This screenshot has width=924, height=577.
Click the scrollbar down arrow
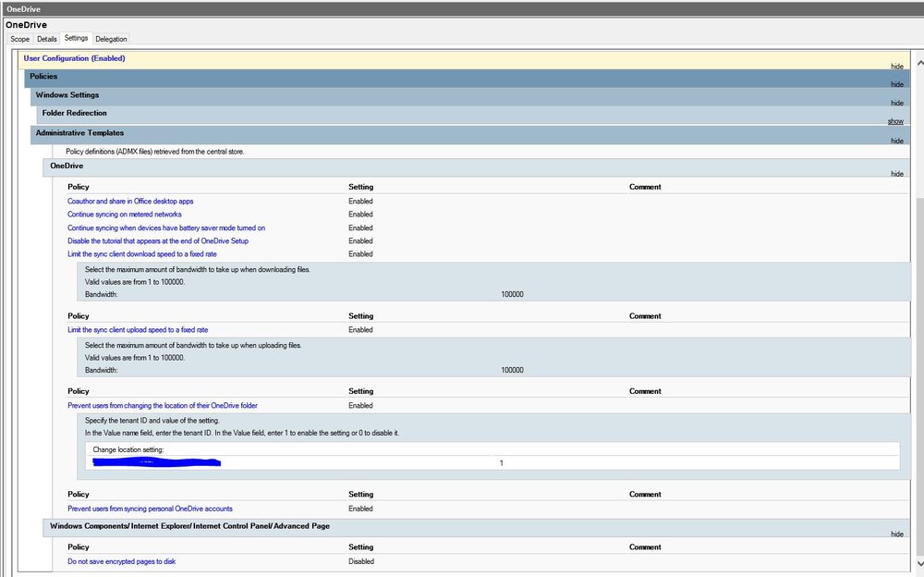(919, 565)
